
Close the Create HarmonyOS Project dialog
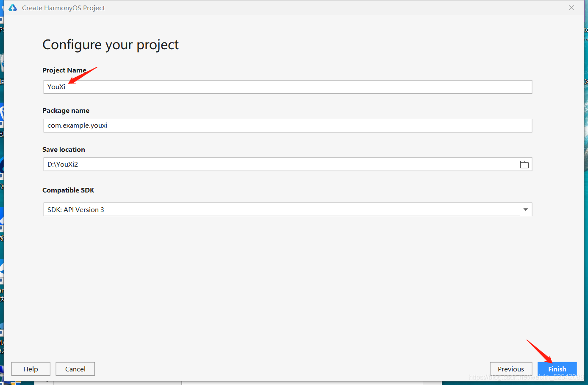(x=571, y=8)
